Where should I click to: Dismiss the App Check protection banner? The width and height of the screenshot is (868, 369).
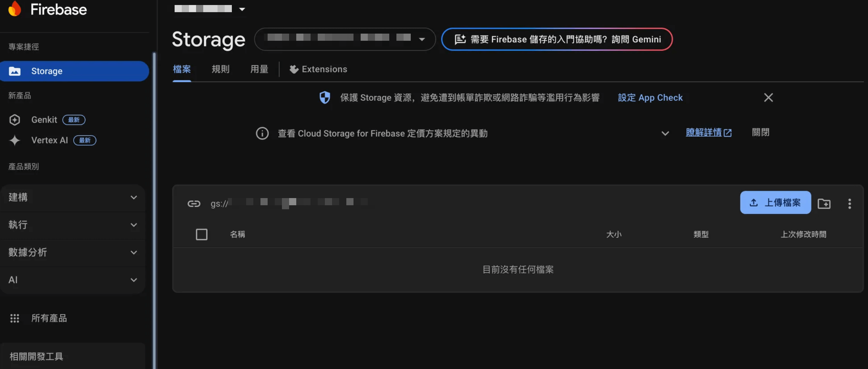tap(768, 98)
